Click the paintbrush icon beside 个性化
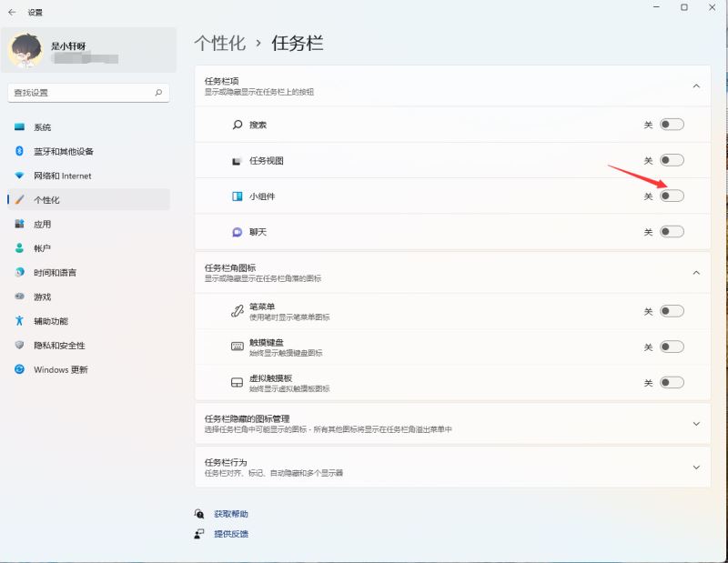 (x=19, y=199)
